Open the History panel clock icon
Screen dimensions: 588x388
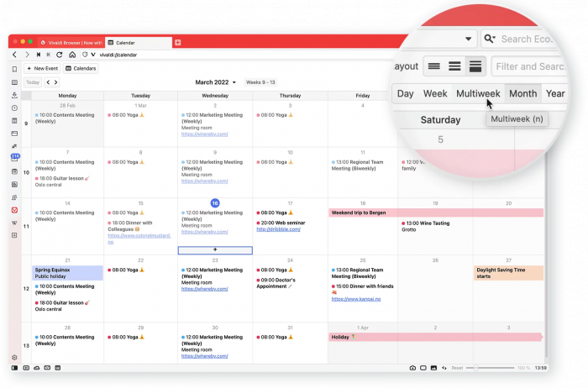tap(14, 108)
